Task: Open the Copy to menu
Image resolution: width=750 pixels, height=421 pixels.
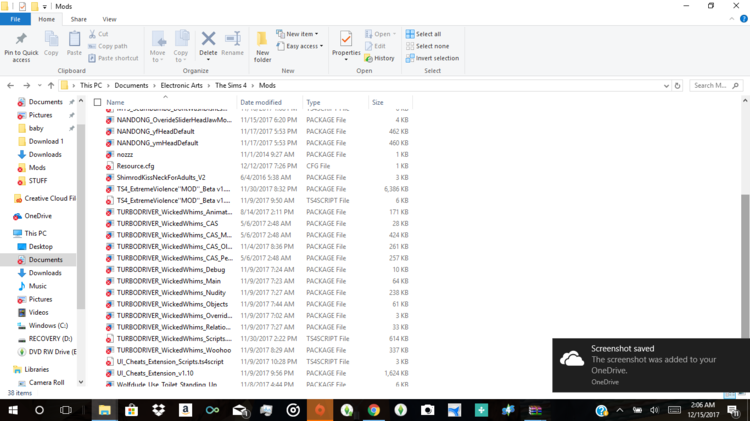Action: [x=181, y=47]
